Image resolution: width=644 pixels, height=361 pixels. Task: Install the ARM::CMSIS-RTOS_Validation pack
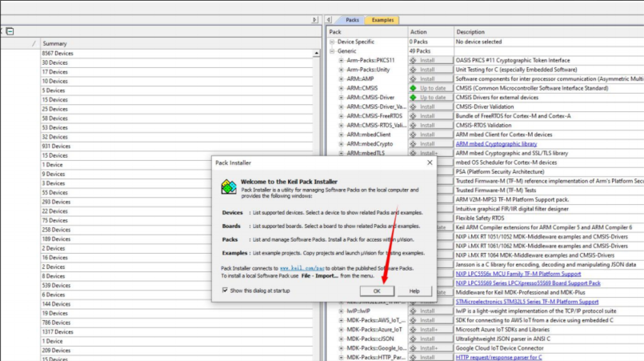pos(431,125)
